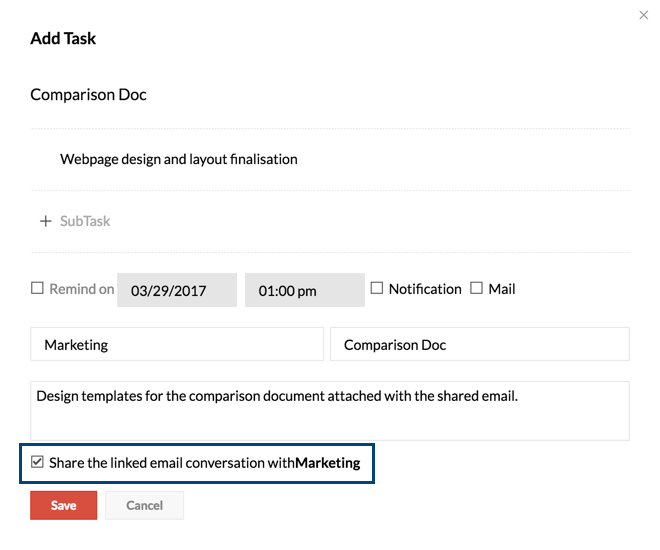This screenshot has width=660, height=550.
Task: Open the 03/29/2017 reminder date picker
Action: [x=177, y=291]
